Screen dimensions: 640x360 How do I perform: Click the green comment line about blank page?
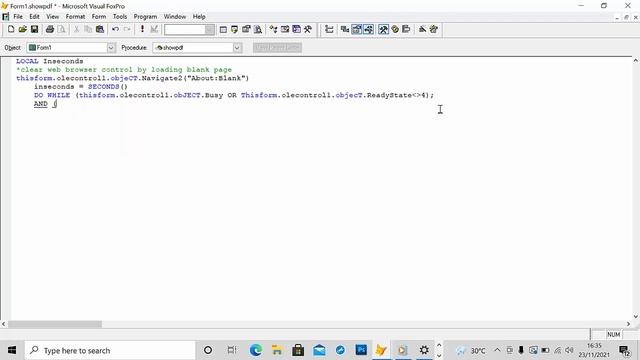[x=124, y=70]
